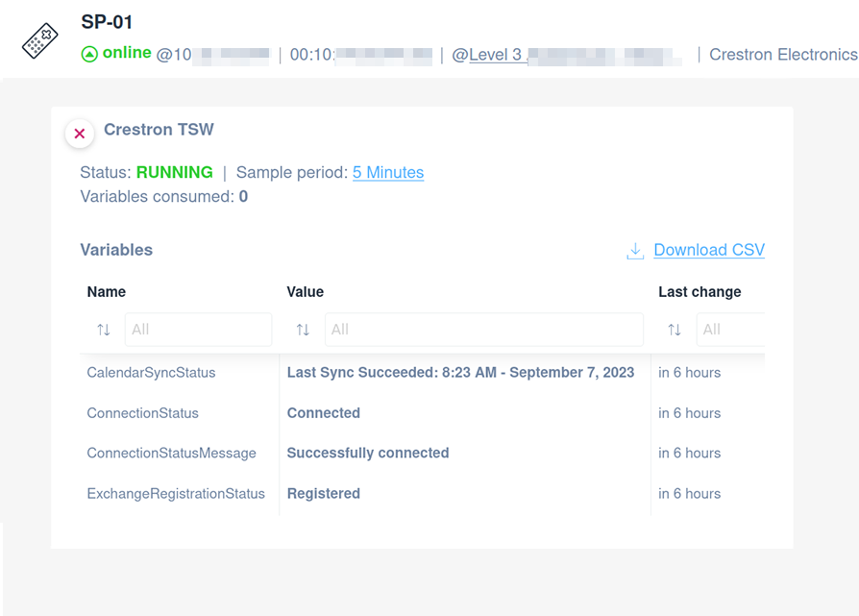The image size is (859, 616).
Task: Click the SP-01 device remote icon
Action: [40, 40]
